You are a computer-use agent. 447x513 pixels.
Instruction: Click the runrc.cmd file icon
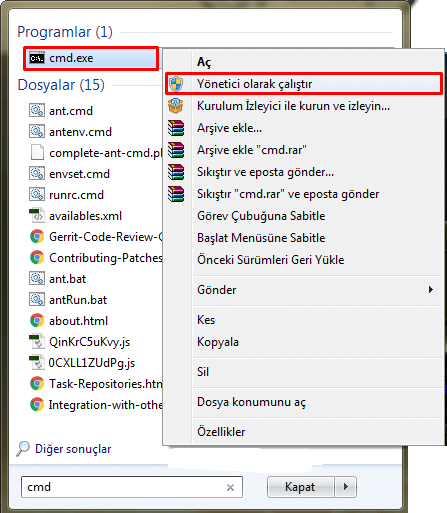37,195
